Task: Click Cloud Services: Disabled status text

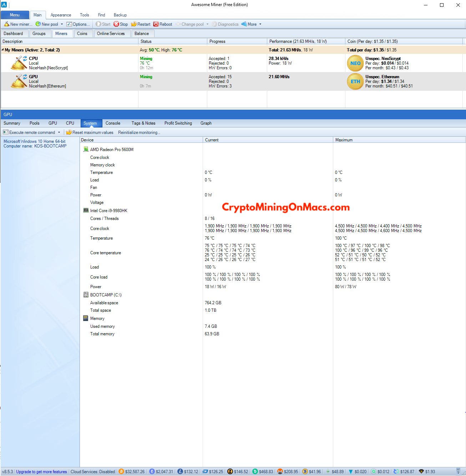Action: pos(93,472)
